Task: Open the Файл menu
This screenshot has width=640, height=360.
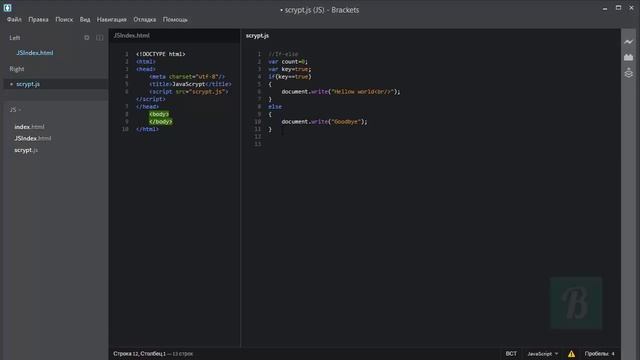Action: point(14,19)
